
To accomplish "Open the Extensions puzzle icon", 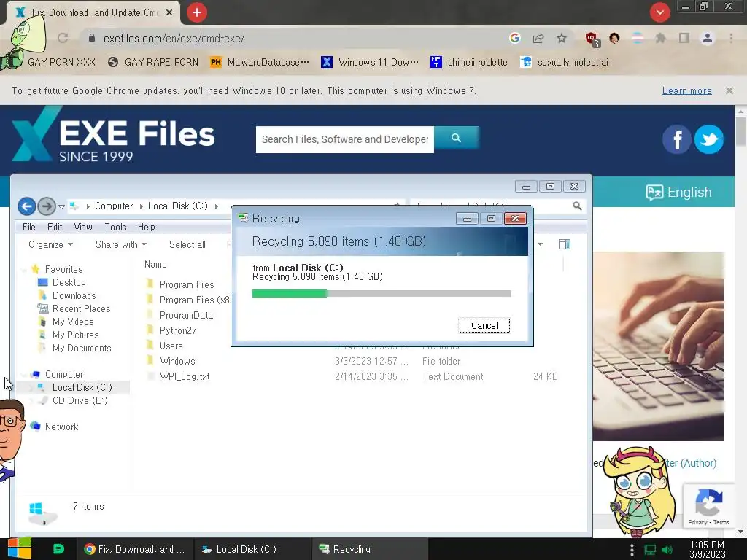I will pos(660,38).
